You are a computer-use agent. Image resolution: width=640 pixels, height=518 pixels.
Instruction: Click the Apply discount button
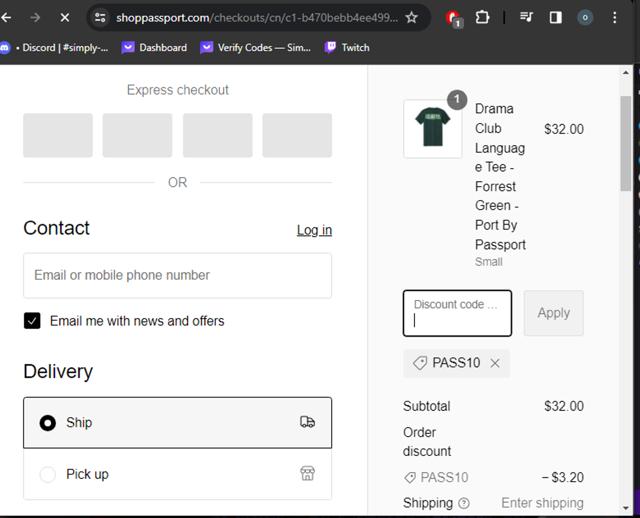[553, 313]
